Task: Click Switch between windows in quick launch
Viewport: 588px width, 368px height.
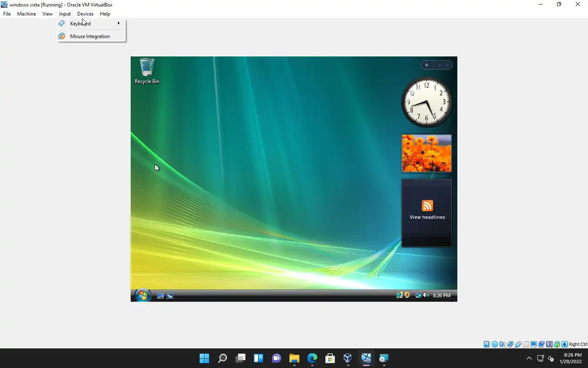Action: pyautogui.click(x=170, y=296)
